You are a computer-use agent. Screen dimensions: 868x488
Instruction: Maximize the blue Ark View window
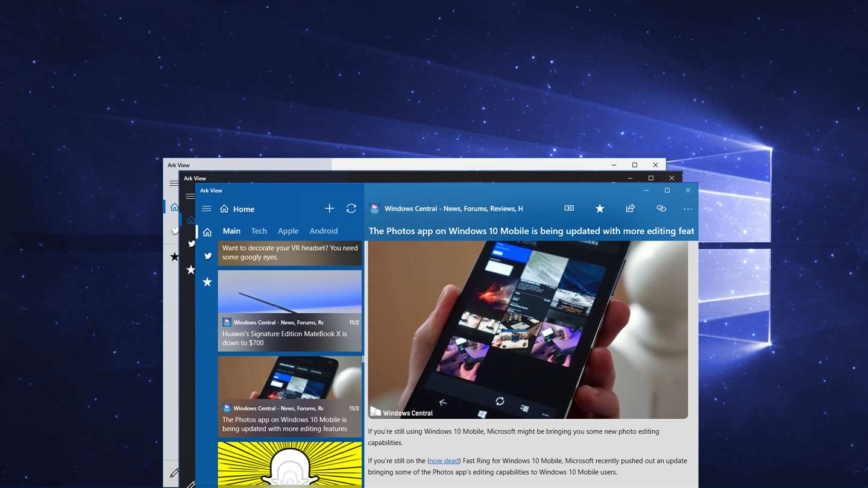coord(667,190)
